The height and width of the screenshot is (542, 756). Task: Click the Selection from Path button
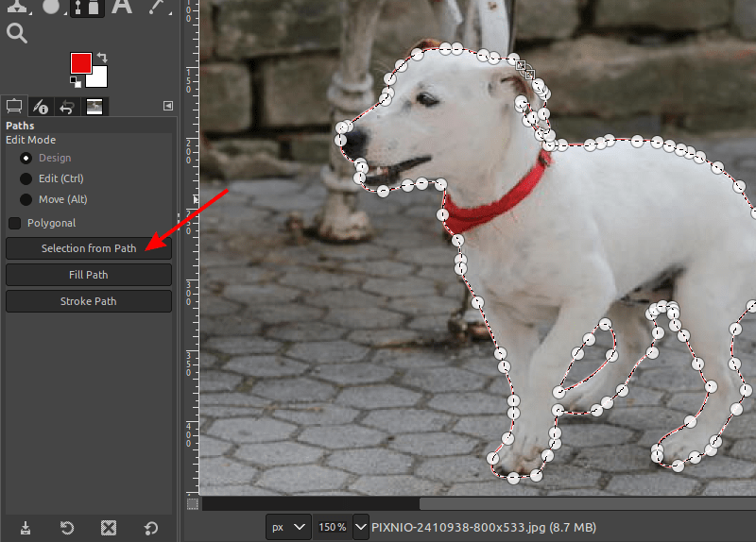point(89,248)
